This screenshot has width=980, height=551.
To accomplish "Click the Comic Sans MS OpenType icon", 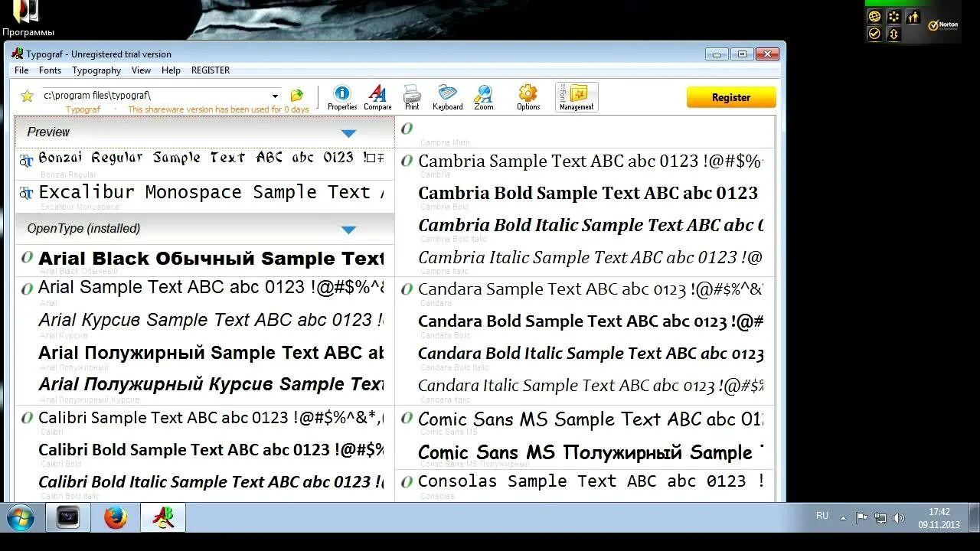I will [x=407, y=418].
